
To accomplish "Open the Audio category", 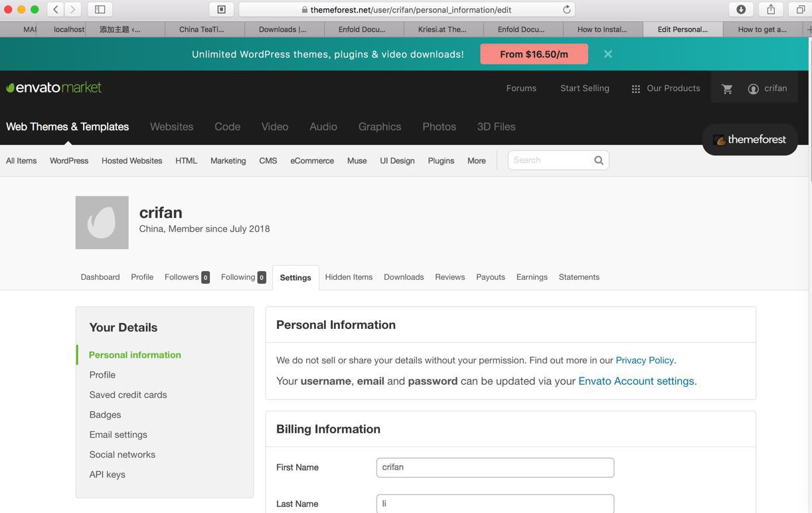I will [323, 126].
